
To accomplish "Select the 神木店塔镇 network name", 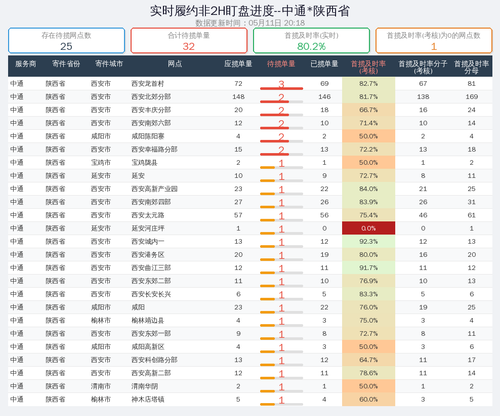I will tap(148, 399).
